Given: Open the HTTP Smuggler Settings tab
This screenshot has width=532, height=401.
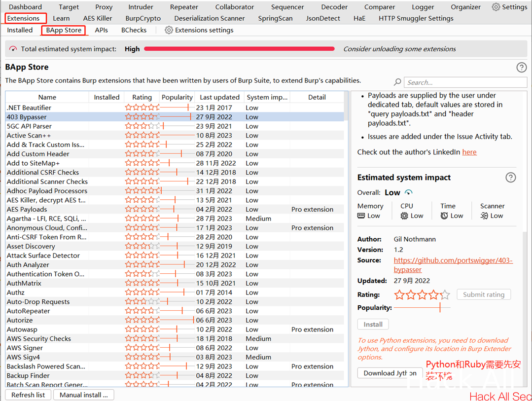Looking at the screenshot, I should pyautogui.click(x=416, y=18).
